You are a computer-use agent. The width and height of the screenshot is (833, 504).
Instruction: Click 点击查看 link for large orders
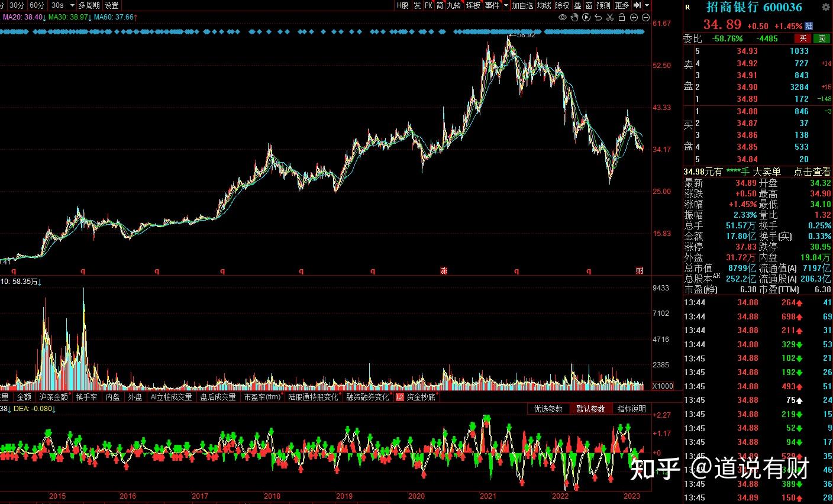click(x=812, y=172)
